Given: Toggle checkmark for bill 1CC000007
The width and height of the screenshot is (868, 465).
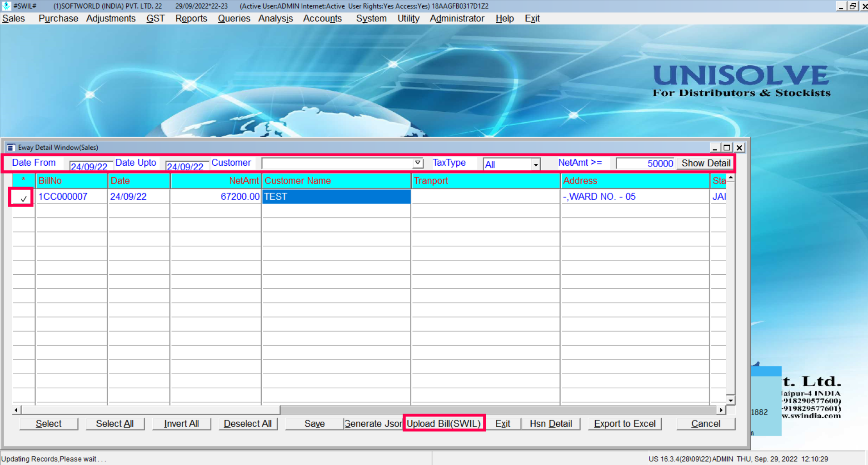Looking at the screenshot, I should coord(23,198).
